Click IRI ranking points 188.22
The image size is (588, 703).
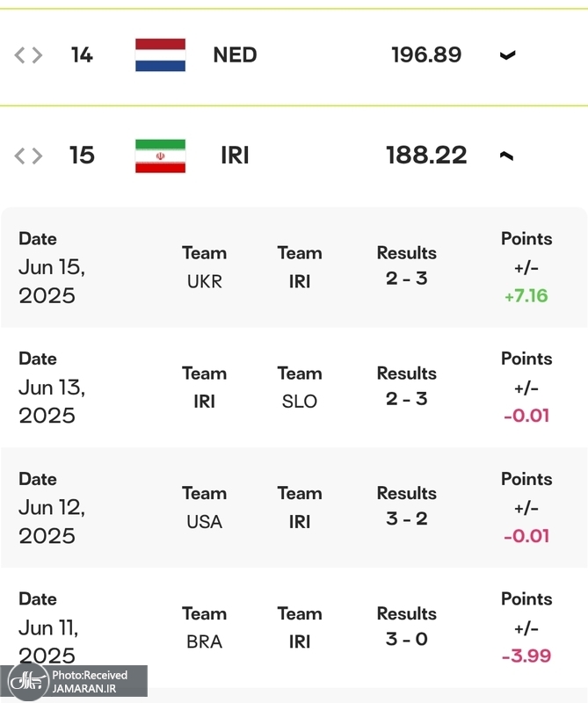pyautogui.click(x=426, y=156)
